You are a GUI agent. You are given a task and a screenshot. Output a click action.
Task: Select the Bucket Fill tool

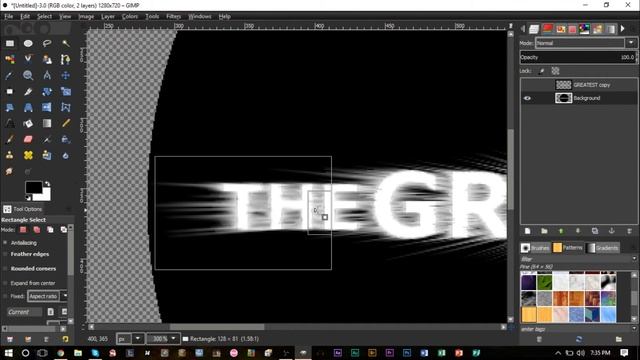[x=28, y=123]
